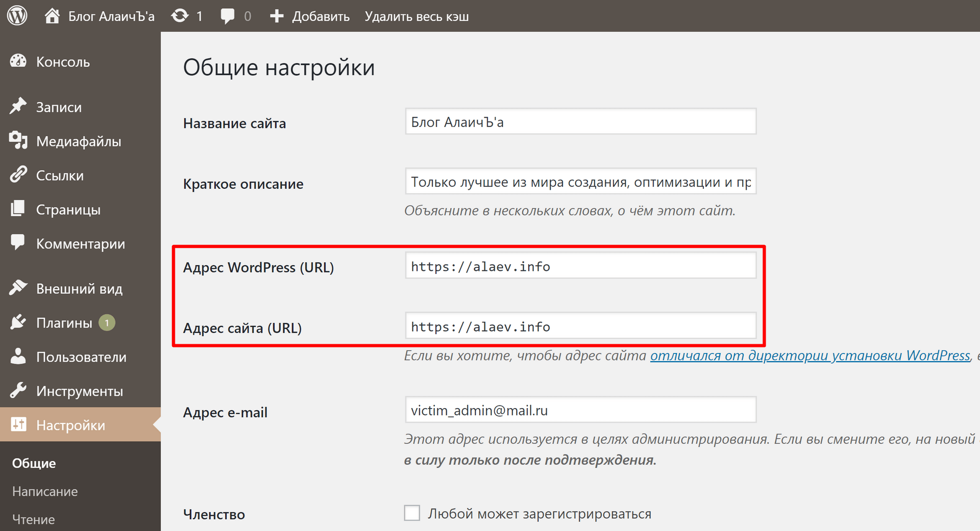
Task: Click the Страницы pages icon
Action: (x=18, y=209)
